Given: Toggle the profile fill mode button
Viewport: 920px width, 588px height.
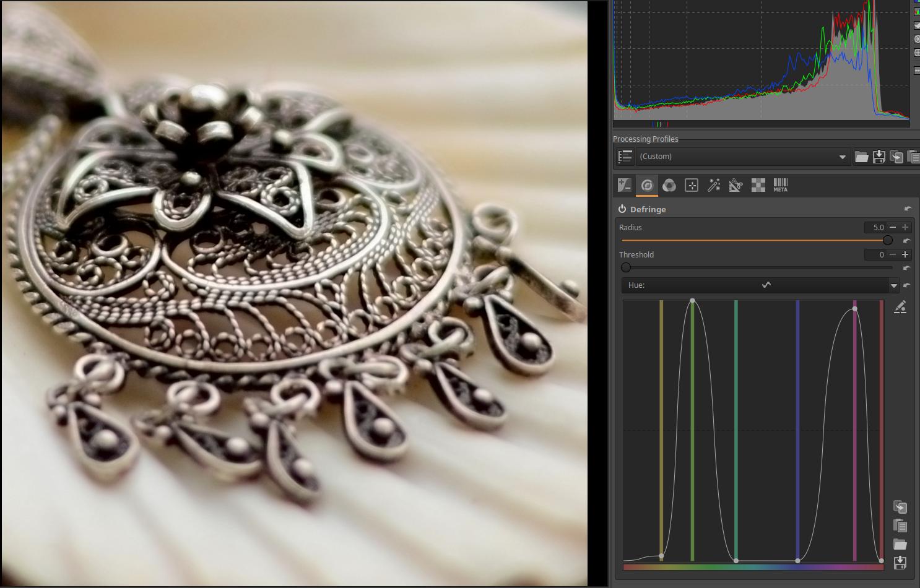Looking at the screenshot, I should tap(625, 157).
